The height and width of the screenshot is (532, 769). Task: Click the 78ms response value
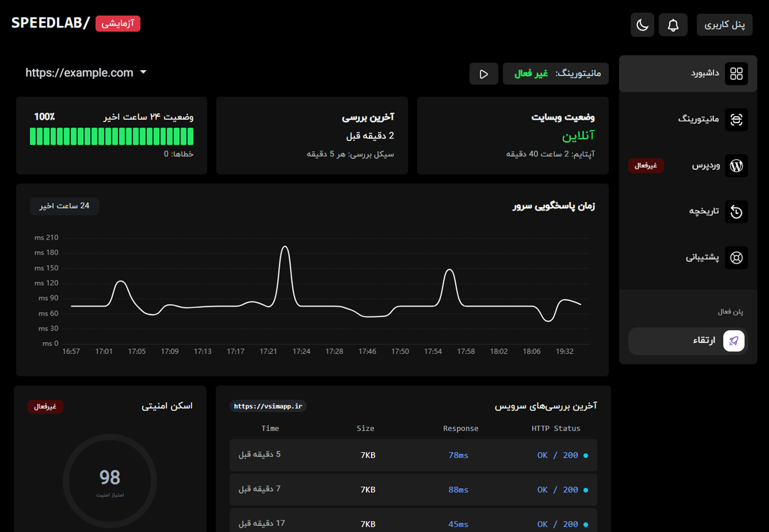coord(458,455)
